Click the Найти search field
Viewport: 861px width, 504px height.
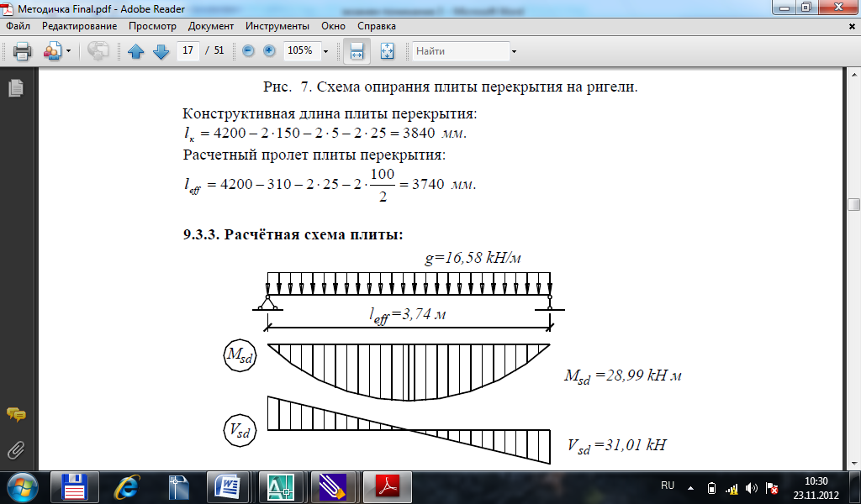pos(461,51)
